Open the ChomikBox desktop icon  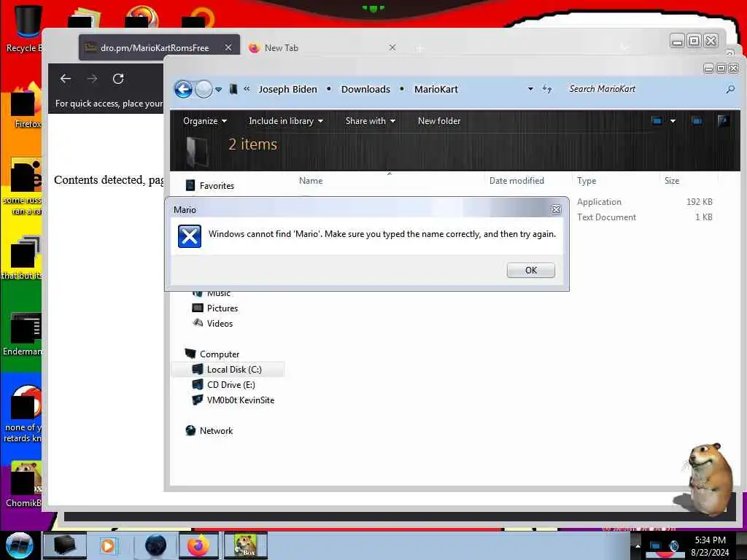(x=24, y=485)
